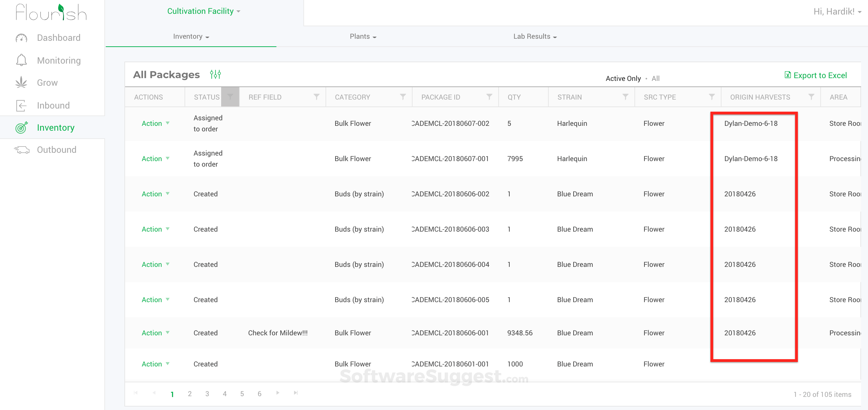868x410 pixels.
Task: Click Export to Excel link
Action: point(815,75)
